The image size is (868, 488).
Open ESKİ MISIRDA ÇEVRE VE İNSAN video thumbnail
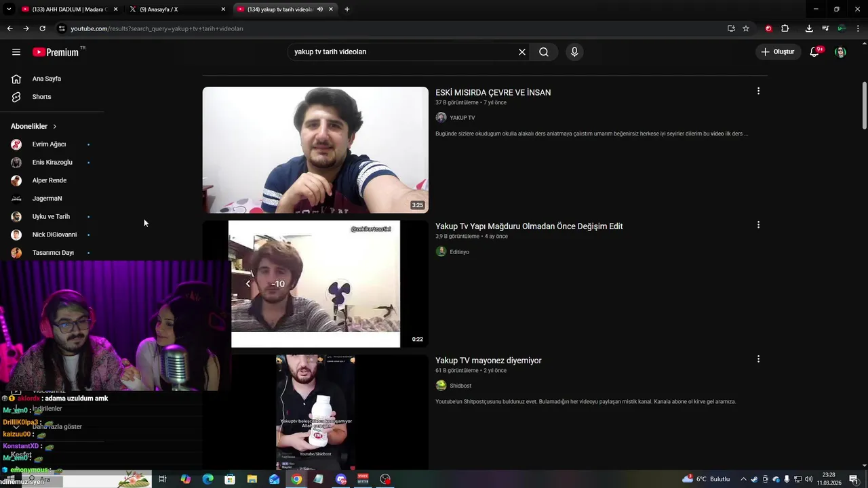point(315,150)
